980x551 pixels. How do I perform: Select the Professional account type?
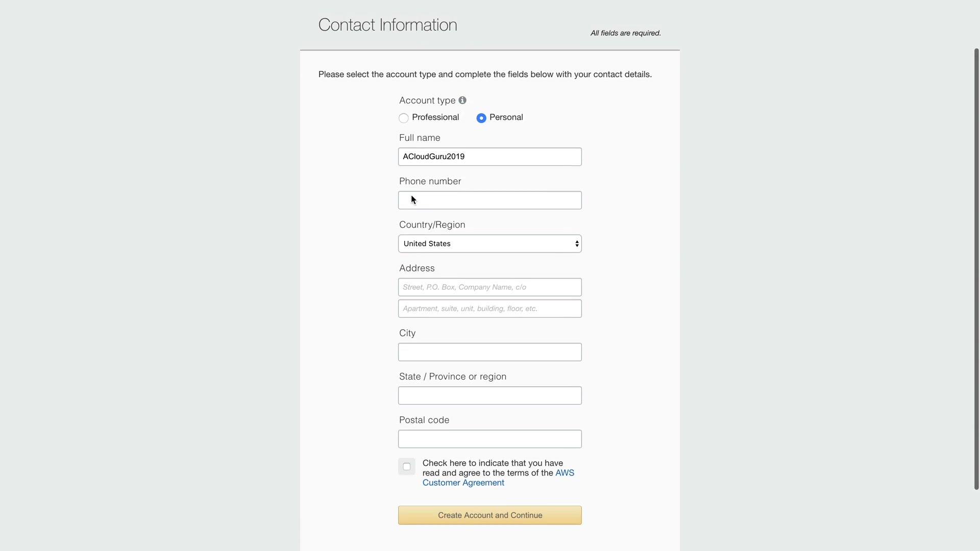coord(404,118)
